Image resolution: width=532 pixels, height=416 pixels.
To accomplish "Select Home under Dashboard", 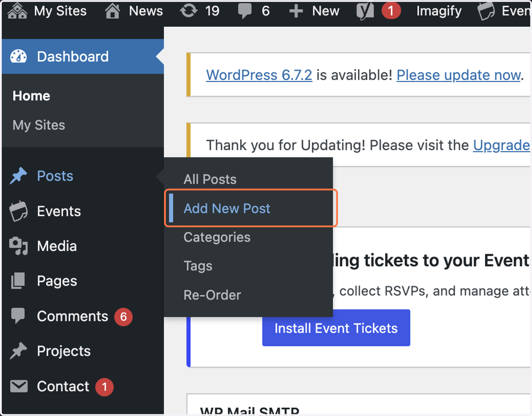I will 31,96.
